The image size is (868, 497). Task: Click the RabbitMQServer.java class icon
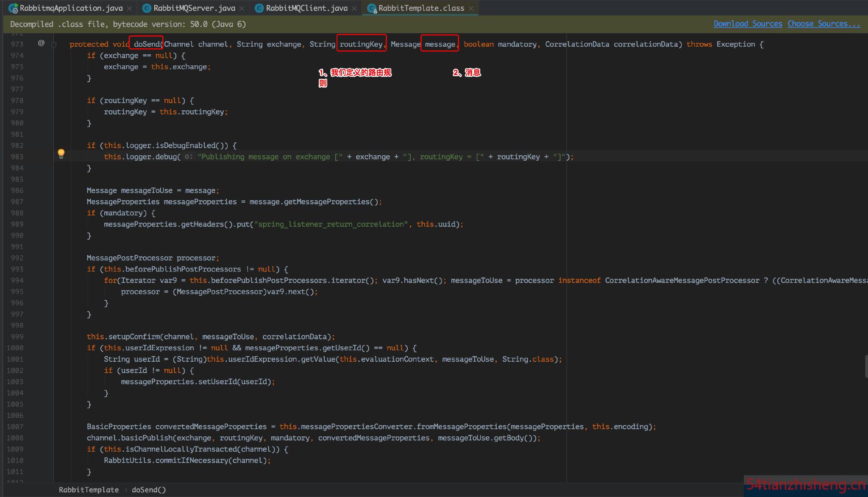pos(147,8)
